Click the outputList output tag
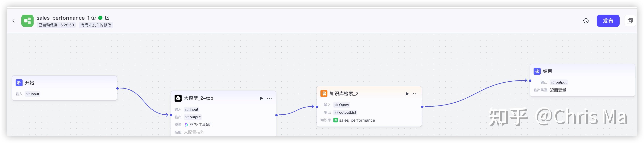The width and height of the screenshot is (644, 143). click(x=345, y=112)
